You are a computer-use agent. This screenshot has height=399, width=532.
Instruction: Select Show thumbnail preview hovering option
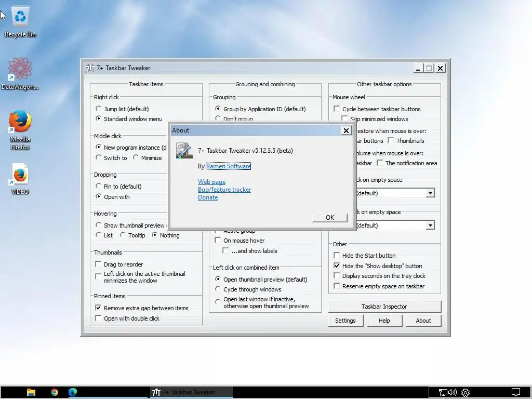[x=98, y=225]
